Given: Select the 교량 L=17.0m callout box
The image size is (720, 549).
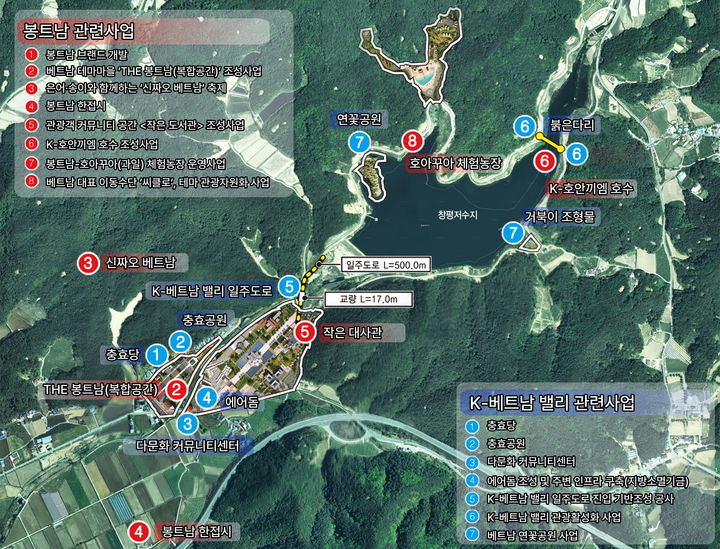Looking at the screenshot, I should tap(367, 299).
